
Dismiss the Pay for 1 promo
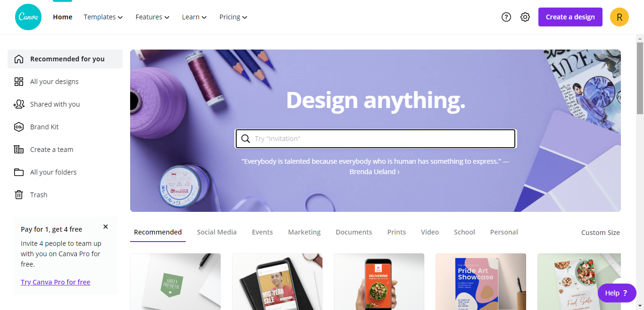click(x=106, y=227)
